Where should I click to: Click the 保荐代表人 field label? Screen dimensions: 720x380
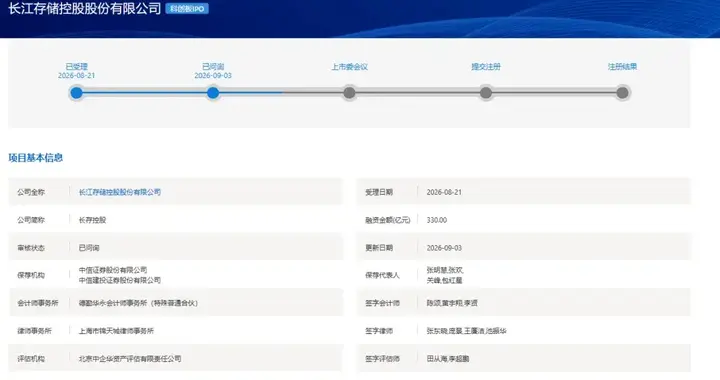[382, 275]
